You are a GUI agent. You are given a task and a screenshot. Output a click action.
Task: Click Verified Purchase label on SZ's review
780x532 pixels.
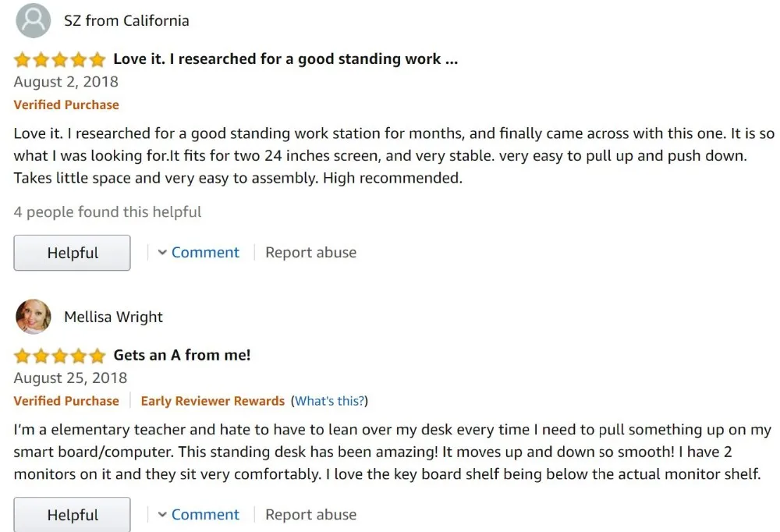[66, 105]
